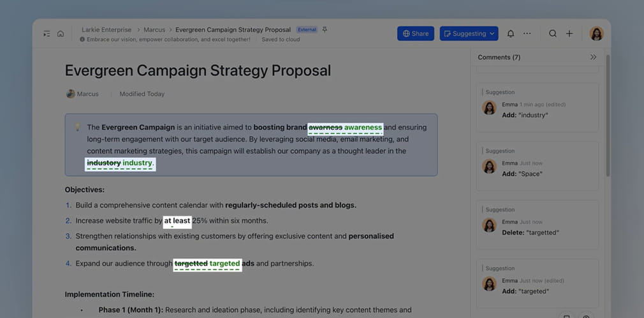Click the pin icon beside the External tag

pos(325,30)
